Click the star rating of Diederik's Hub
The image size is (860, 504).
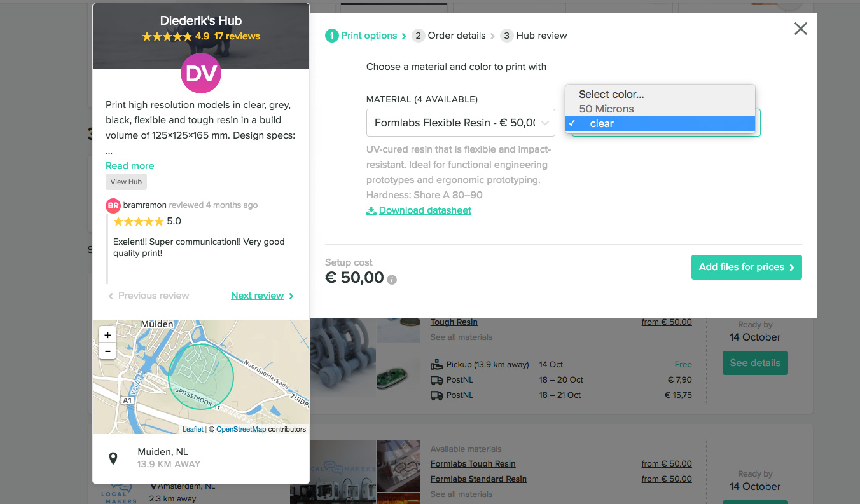coord(167,37)
